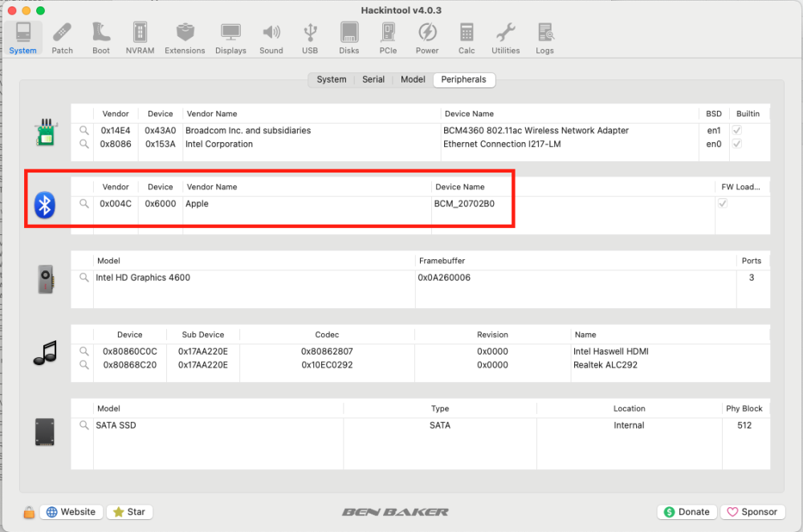Image resolution: width=803 pixels, height=532 pixels.
Task: Click the Vendor Name header in network table
Action: point(211,114)
